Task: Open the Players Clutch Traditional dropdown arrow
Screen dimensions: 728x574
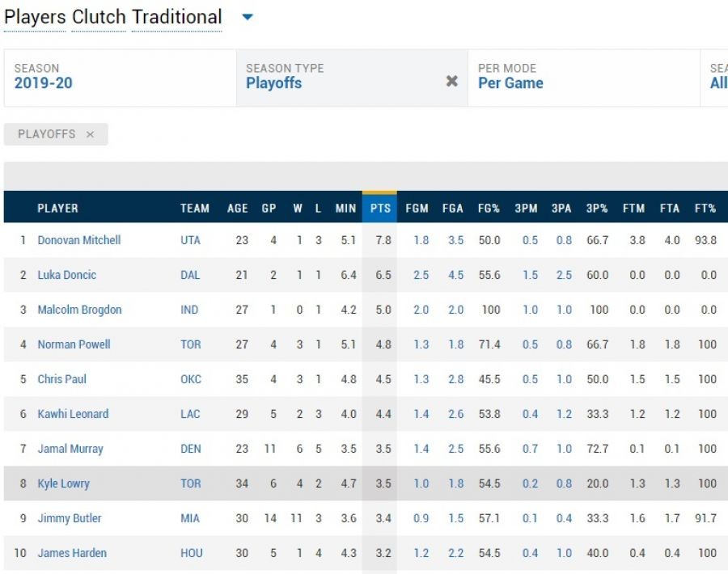Action: point(248,17)
